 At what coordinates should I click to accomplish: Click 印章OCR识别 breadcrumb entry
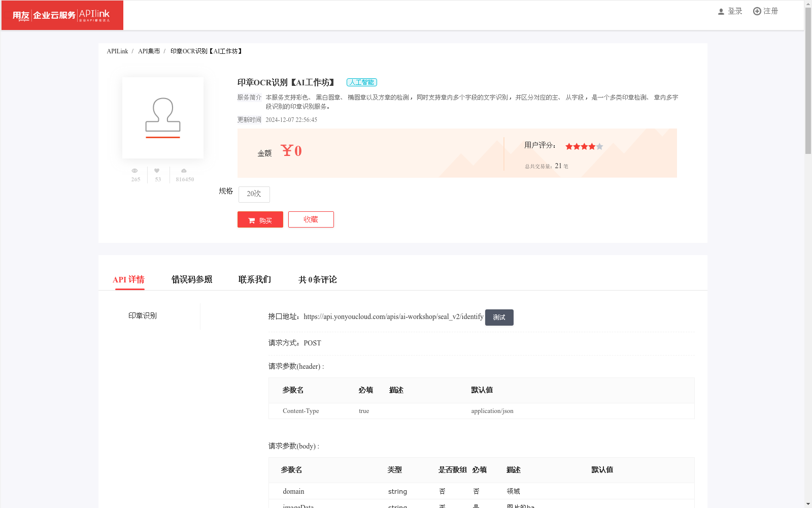pyautogui.click(x=206, y=51)
